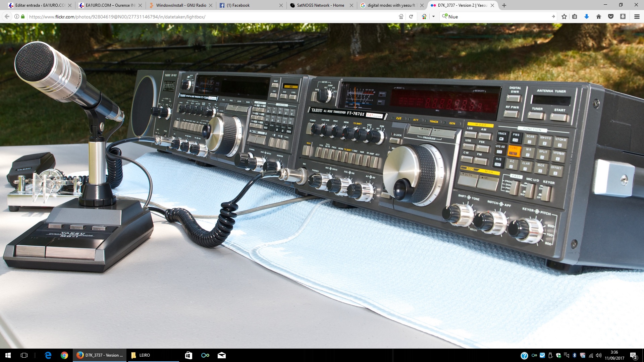Screen dimensions: 644x362
Task: Toggle volume speaker icon in system tray
Action: 599,355
